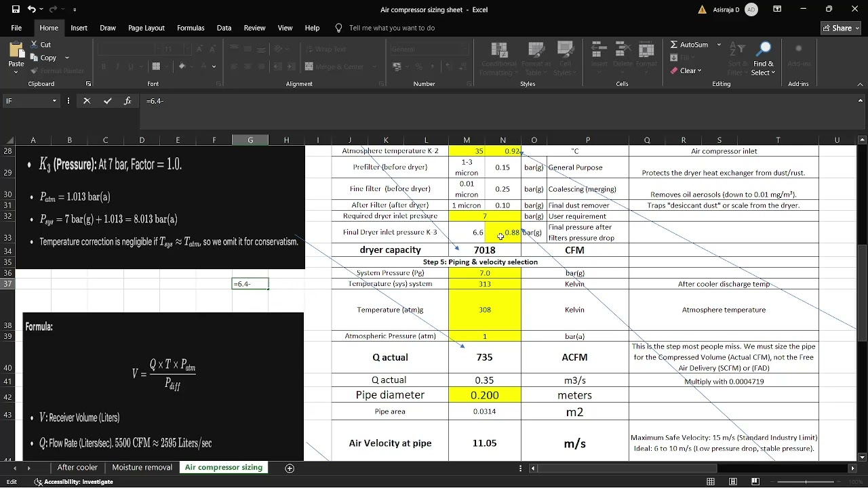Click the Tell me what you want search box

[391, 28]
